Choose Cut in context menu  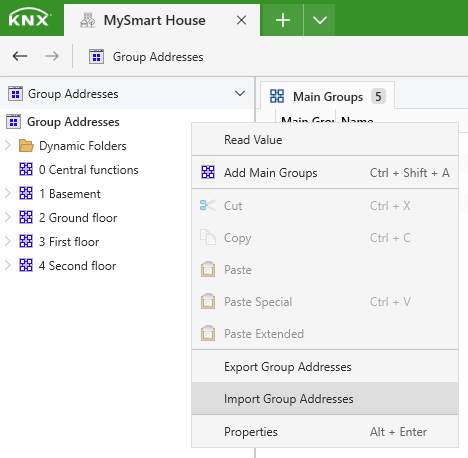[325, 206]
